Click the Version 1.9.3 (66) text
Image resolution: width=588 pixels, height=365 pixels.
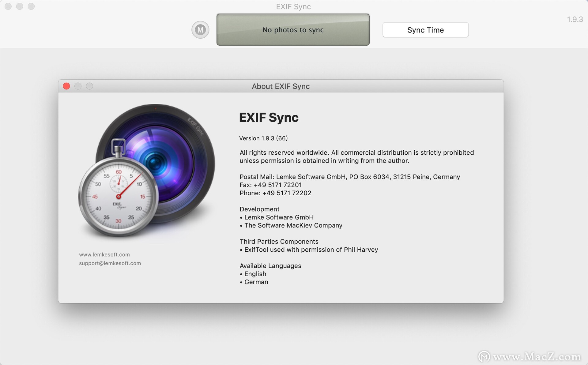click(x=263, y=138)
